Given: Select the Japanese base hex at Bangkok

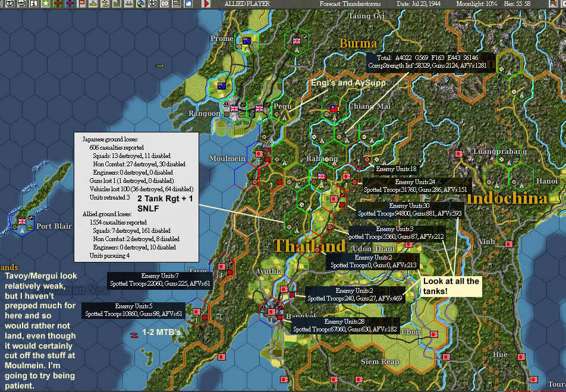Looking at the screenshot, I should point(272,314).
